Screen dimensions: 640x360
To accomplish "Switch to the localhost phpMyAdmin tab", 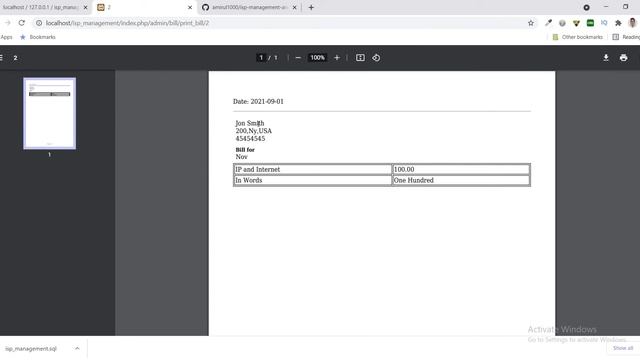I will point(41,7).
